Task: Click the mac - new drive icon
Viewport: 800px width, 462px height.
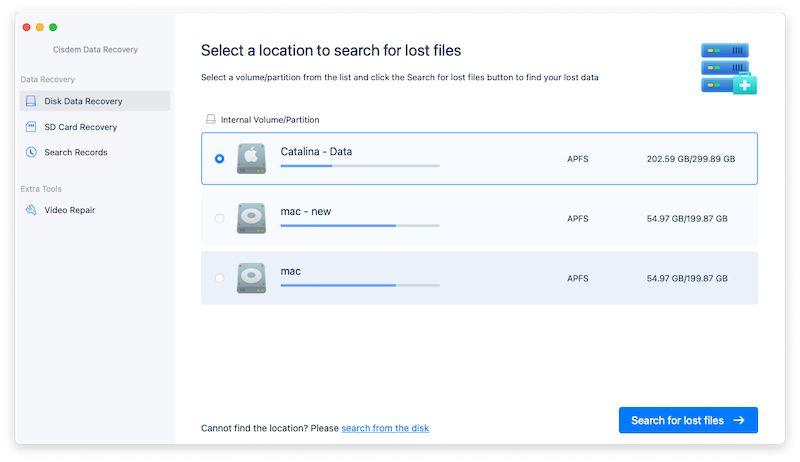Action: 251,218
